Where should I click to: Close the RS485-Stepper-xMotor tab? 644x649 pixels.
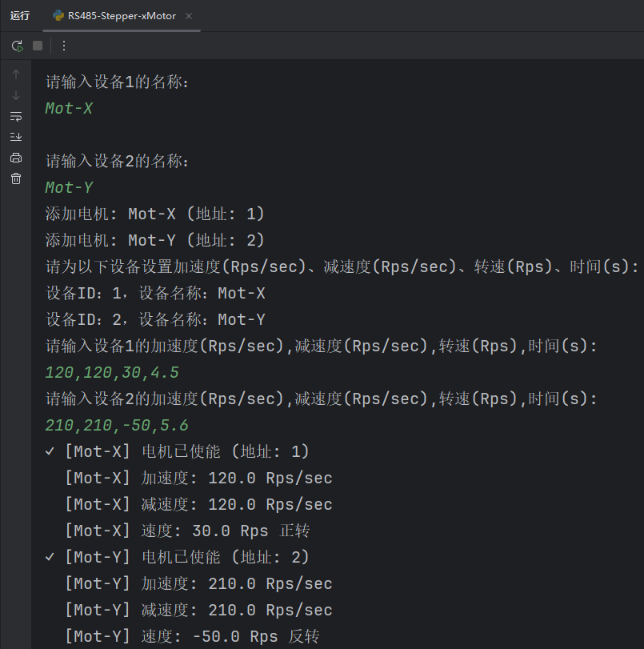189,16
